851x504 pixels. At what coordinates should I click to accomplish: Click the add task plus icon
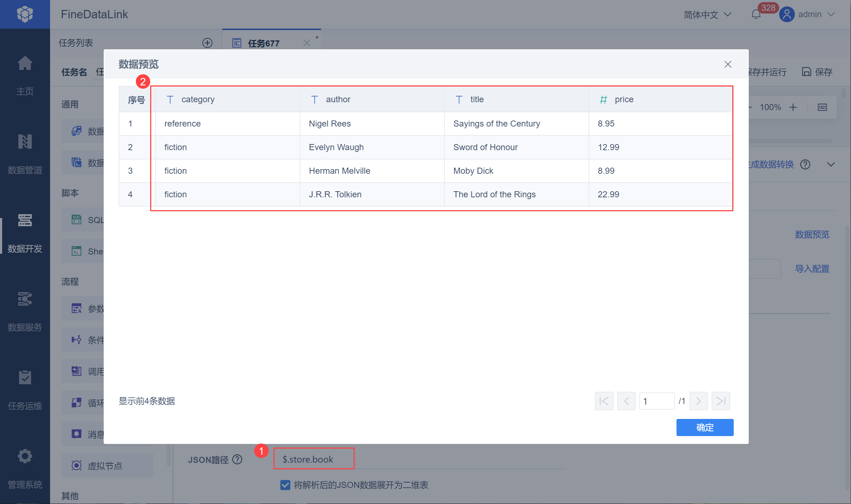pos(207,43)
